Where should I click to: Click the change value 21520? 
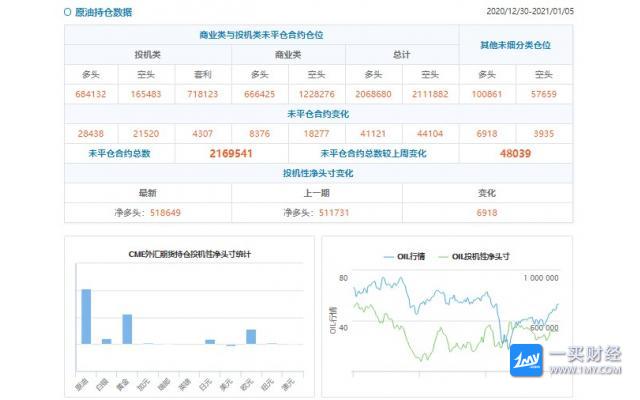(x=146, y=134)
